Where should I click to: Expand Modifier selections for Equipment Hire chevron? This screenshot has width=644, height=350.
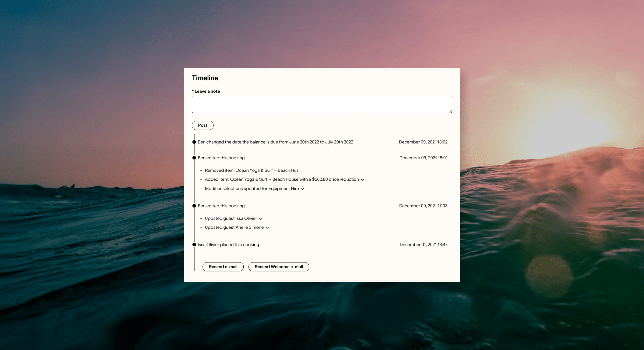302,189
